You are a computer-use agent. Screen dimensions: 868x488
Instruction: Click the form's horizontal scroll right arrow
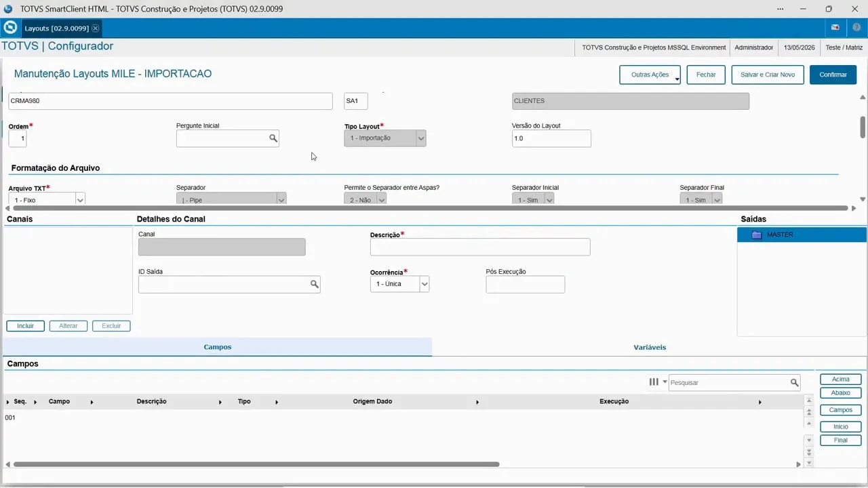click(853, 208)
